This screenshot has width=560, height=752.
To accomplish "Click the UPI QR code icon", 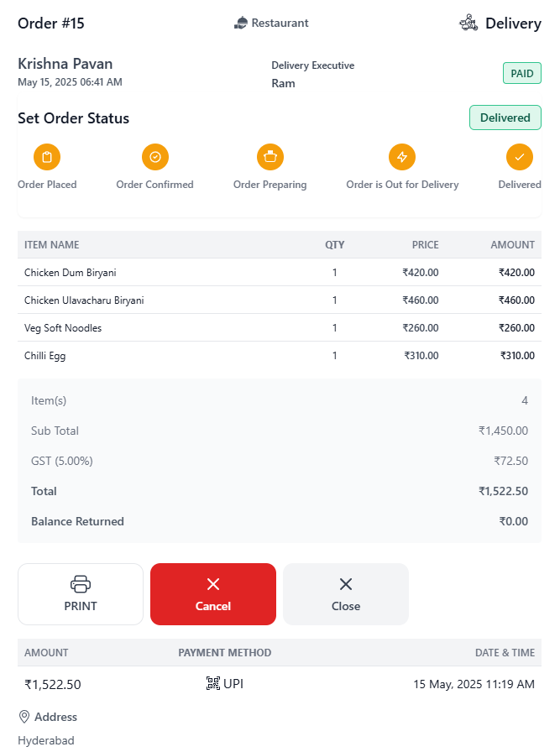I will [213, 683].
